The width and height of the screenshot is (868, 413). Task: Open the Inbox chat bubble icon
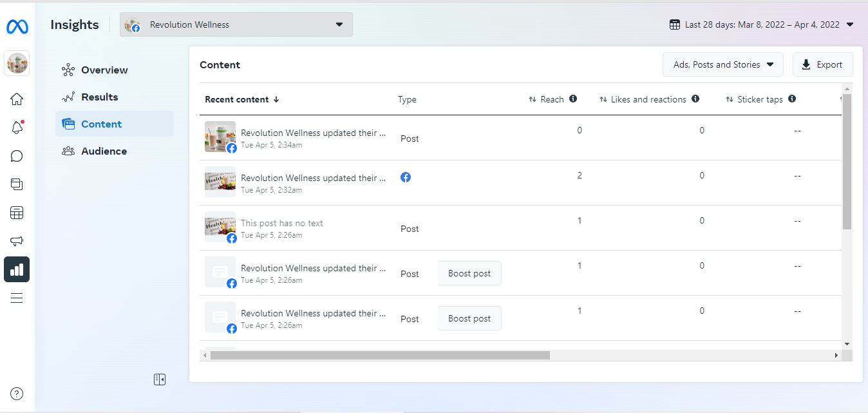click(x=17, y=156)
